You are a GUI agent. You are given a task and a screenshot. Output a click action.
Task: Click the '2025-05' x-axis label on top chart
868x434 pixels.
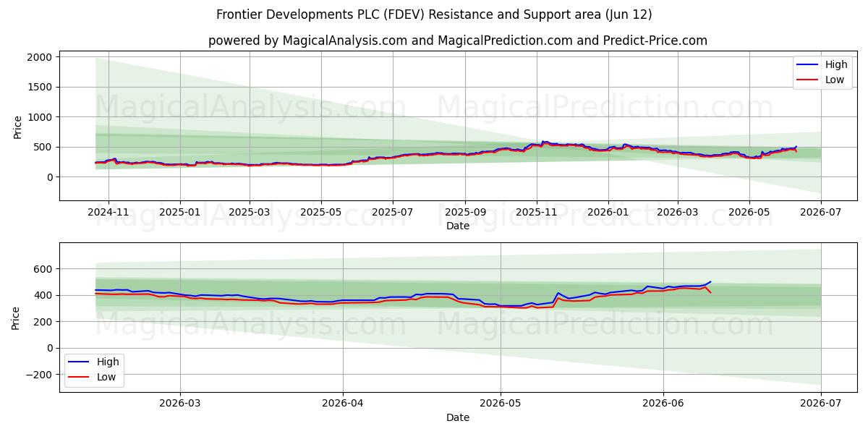pos(321,212)
